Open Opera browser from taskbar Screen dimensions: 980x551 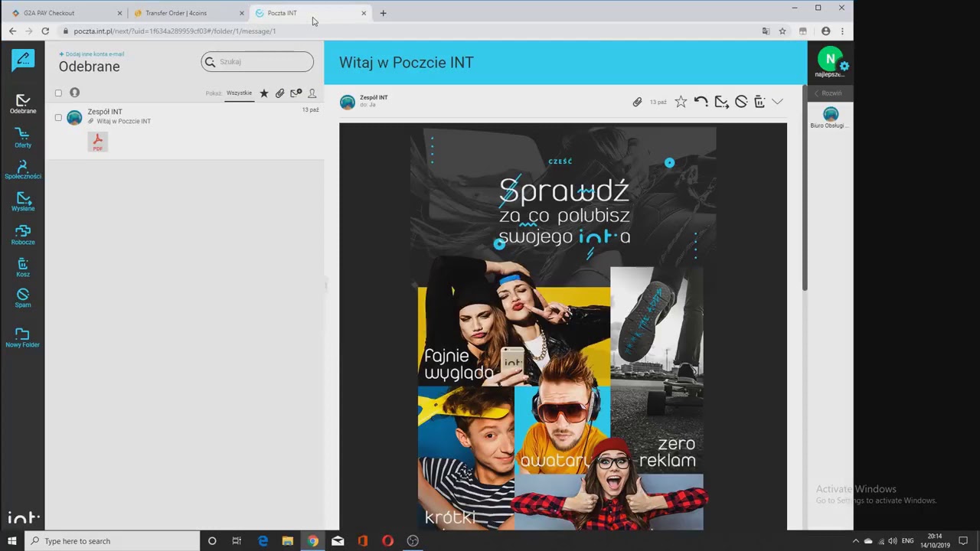point(387,541)
